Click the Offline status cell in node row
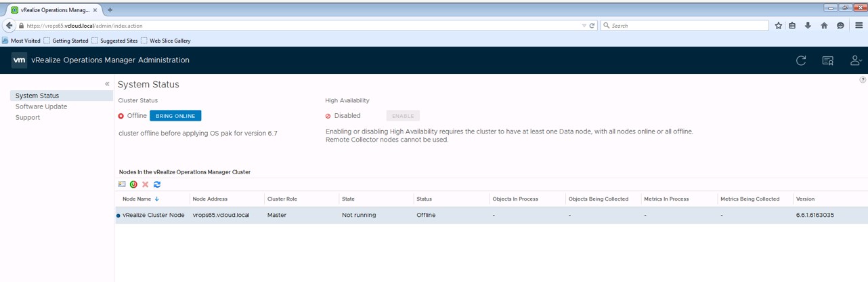Viewport: 868px width, 282px height. 427,215
